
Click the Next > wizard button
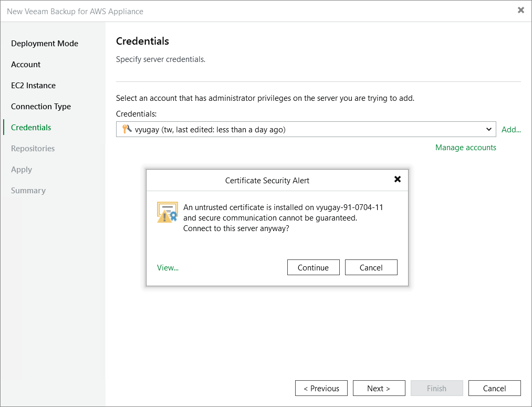pyautogui.click(x=379, y=389)
